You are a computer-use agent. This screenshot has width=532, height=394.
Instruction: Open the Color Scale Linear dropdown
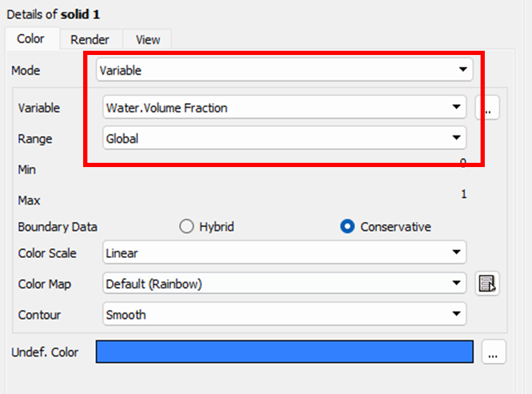pyautogui.click(x=285, y=252)
